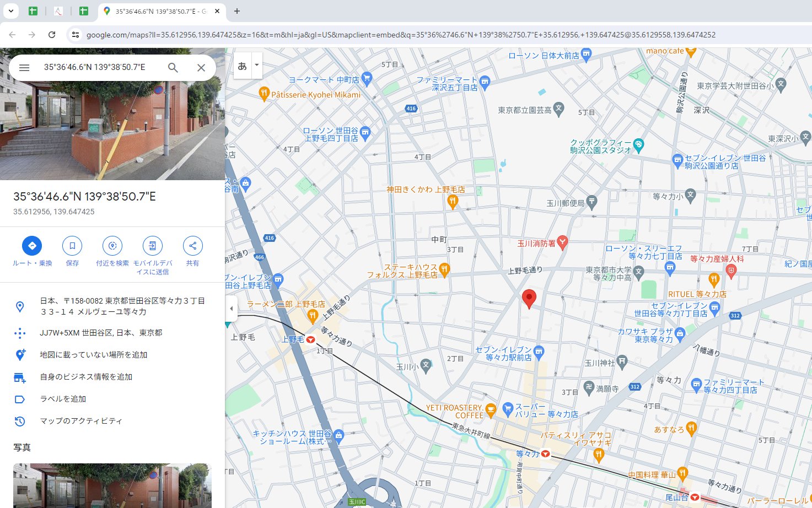Open the Google Maps hamburger menu

point(24,68)
